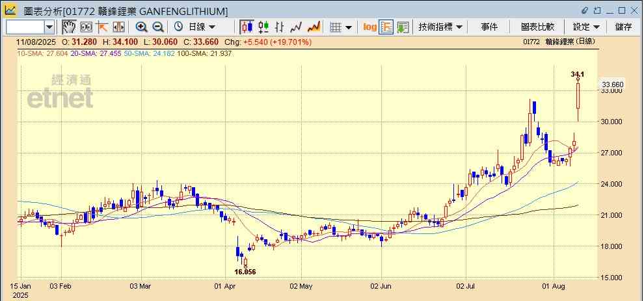Switch to red-blue candlestick chart type

(x=247, y=27)
